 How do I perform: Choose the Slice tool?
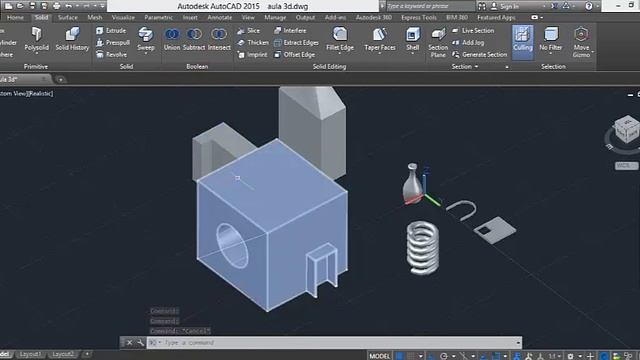249,31
